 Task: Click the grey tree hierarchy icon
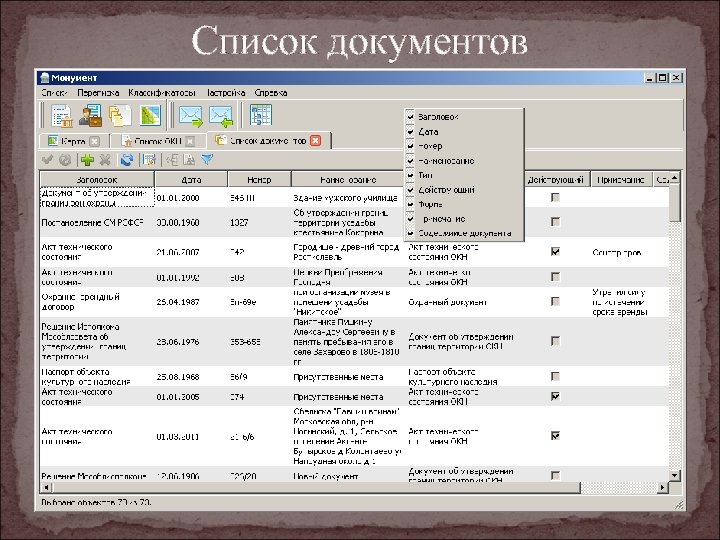tap(172, 160)
